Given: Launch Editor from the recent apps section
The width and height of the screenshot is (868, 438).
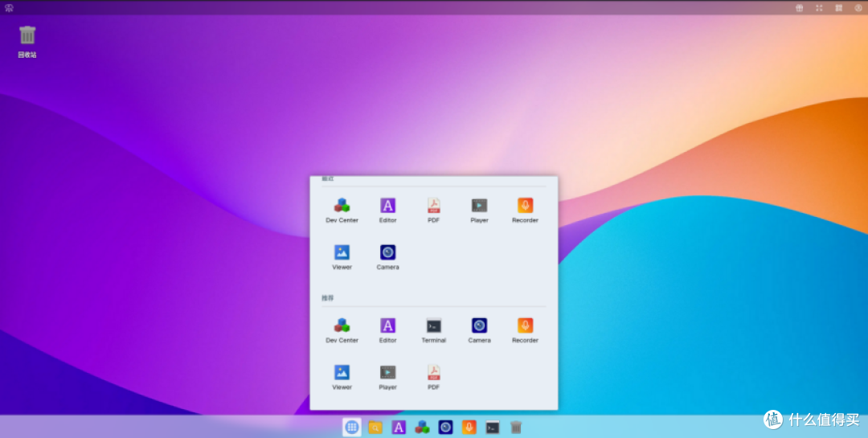Looking at the screenshot, I should 387,211.
